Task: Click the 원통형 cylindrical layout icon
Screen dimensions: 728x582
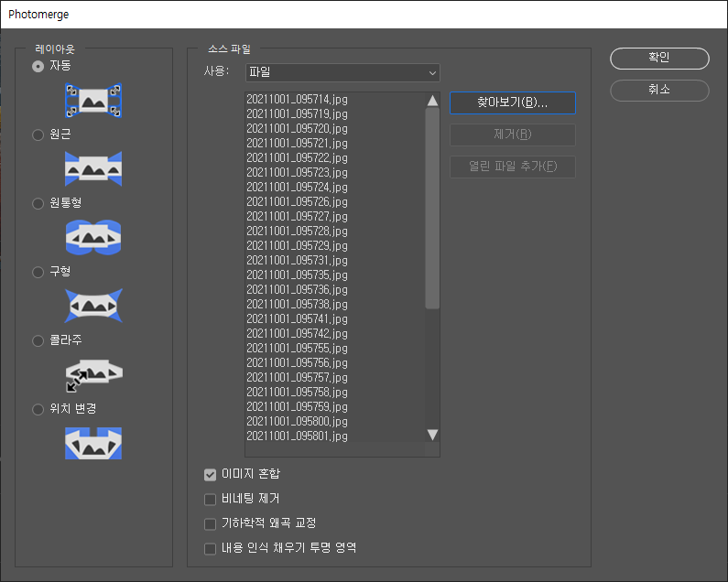Action: (93, 237)
